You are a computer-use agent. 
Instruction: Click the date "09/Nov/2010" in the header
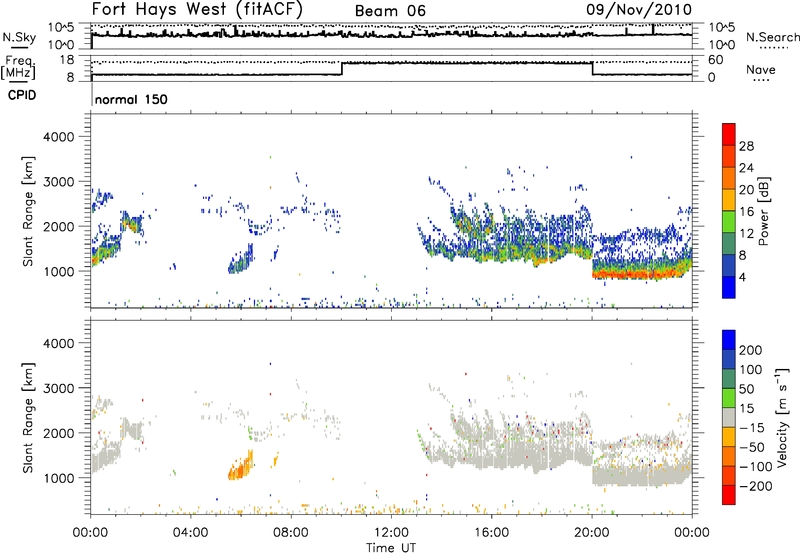pyautogui.click(x=639, y=9)
